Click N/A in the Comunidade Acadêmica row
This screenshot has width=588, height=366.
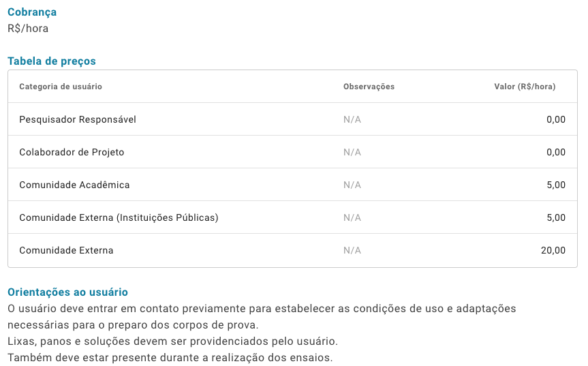tap(352, 185)
